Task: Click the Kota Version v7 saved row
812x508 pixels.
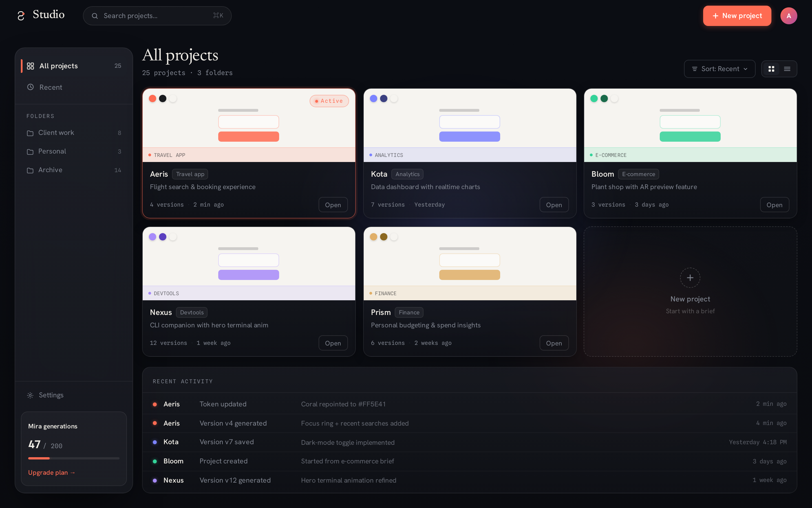Action: point(469,442)
